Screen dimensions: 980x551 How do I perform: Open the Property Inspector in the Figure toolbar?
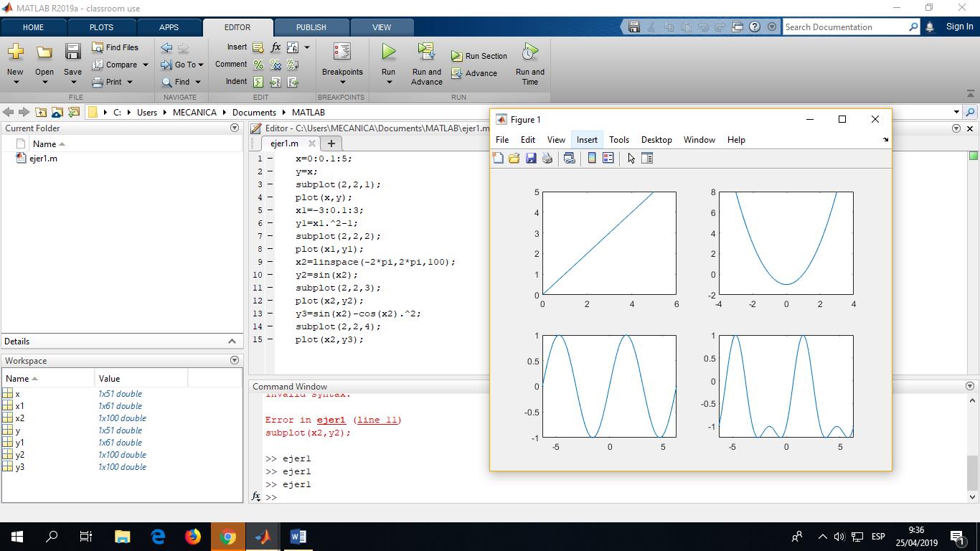(x=647, y=159)
